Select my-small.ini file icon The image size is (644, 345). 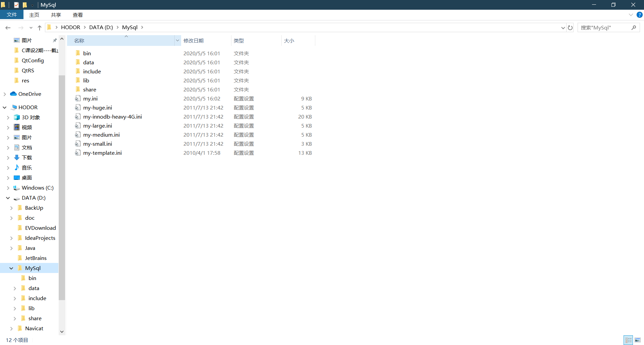78,144
